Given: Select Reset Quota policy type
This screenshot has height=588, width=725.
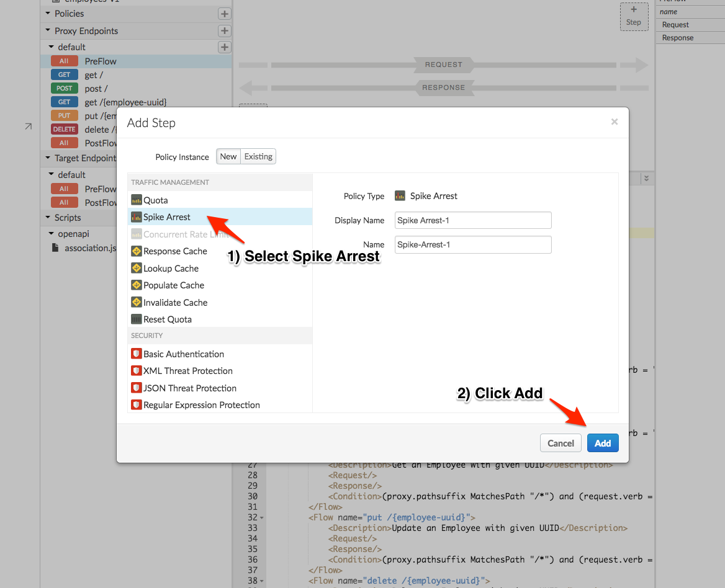Looking at the screenshot, I should [220, 319].
